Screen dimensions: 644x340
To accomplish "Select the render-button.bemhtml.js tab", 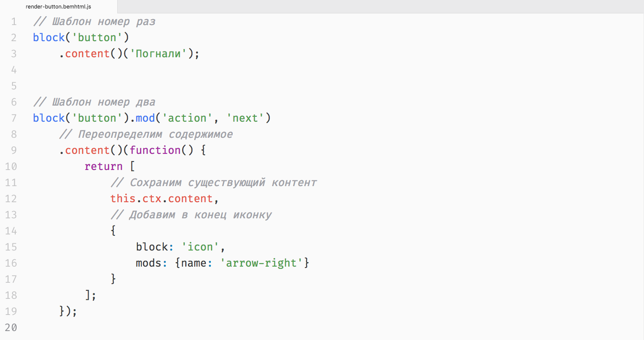I will [x=58, y=7].
